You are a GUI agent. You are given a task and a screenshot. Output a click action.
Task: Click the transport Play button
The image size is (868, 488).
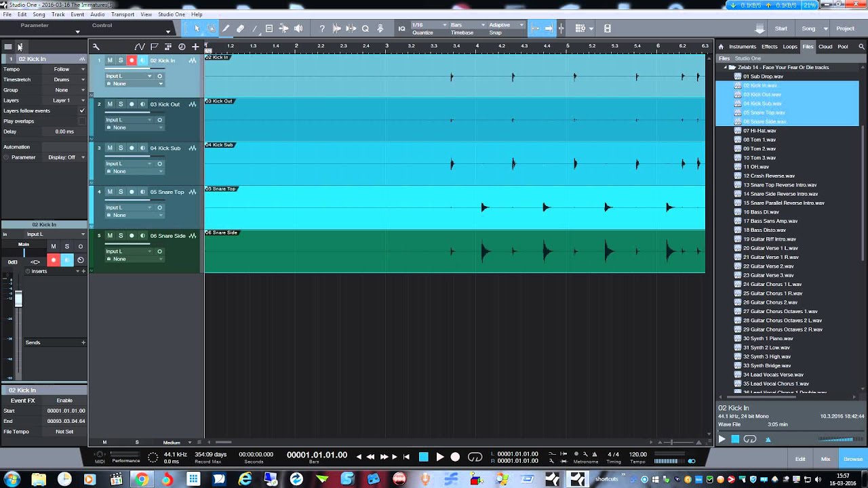[x=439, y=457]
